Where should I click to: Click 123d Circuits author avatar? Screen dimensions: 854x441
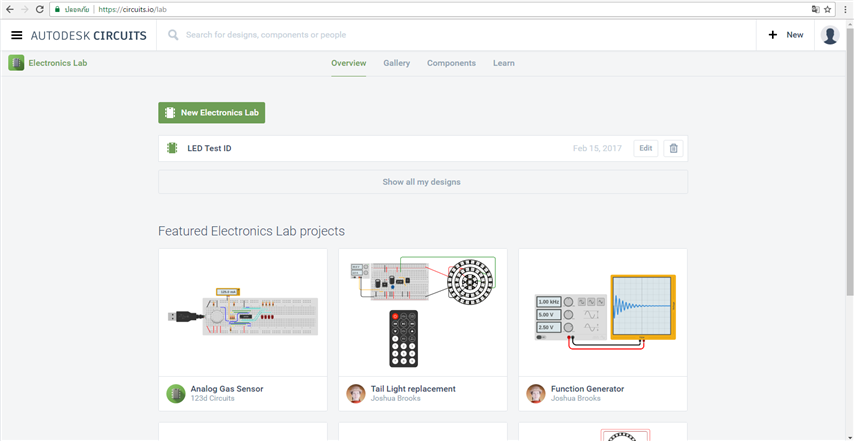tap(175, 393)
